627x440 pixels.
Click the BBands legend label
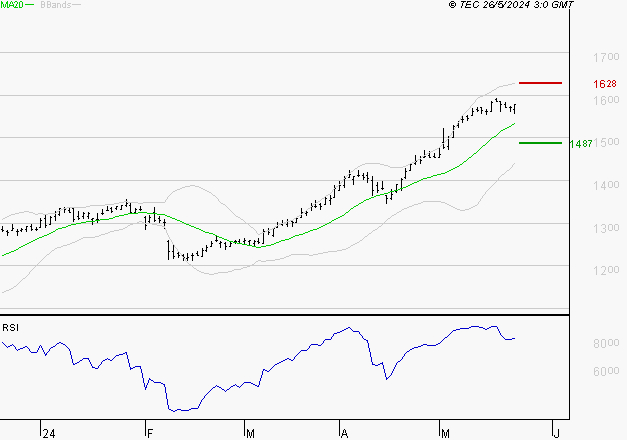56,5
